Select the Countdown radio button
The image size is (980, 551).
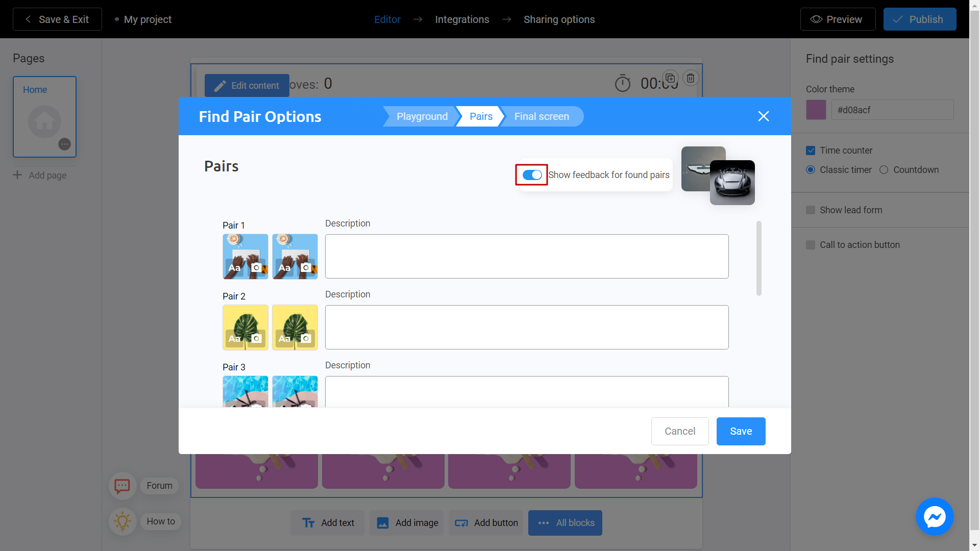[x=885, y=169]
